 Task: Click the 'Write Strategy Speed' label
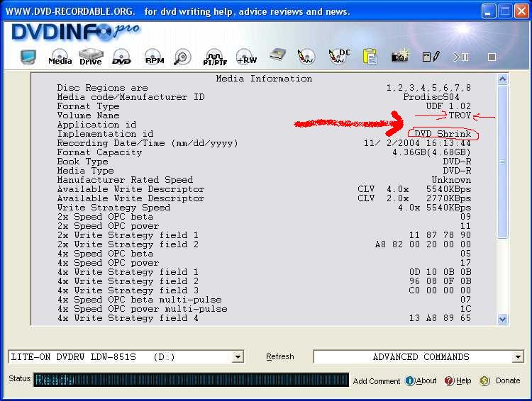click(113, 208)
